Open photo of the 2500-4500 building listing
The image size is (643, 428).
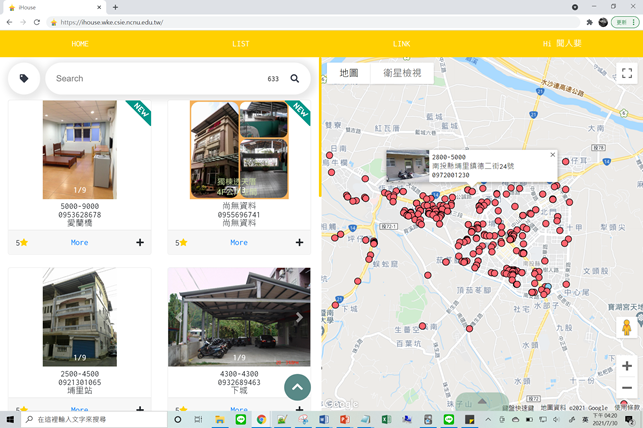coord(80,317)
